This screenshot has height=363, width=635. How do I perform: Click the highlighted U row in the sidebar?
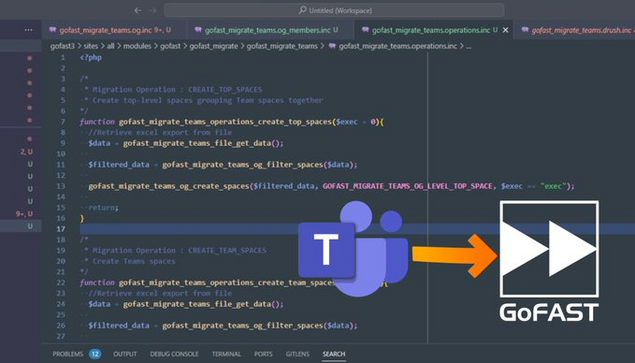click(x=21, y=226)
